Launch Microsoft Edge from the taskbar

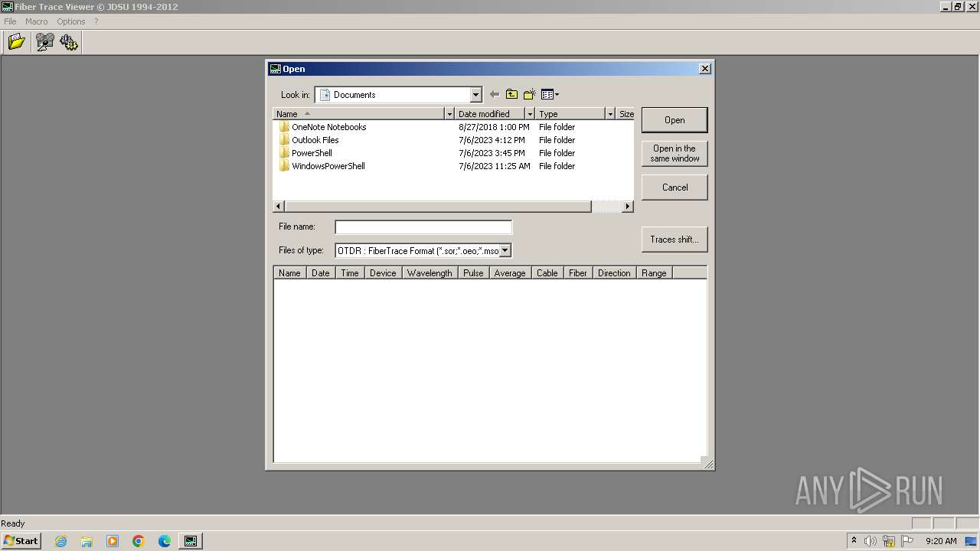click(x=165, y=541)
